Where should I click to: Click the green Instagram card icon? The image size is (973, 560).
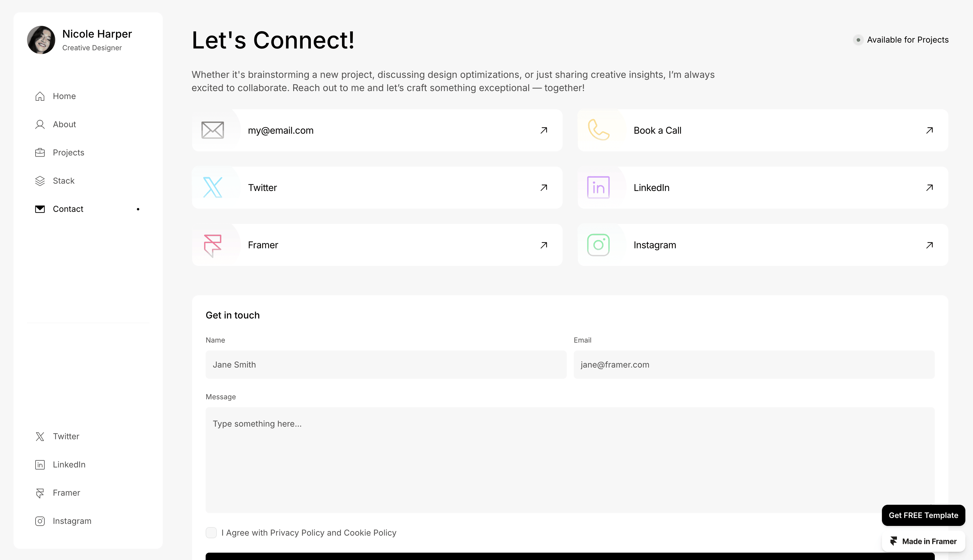pos(598,245)
